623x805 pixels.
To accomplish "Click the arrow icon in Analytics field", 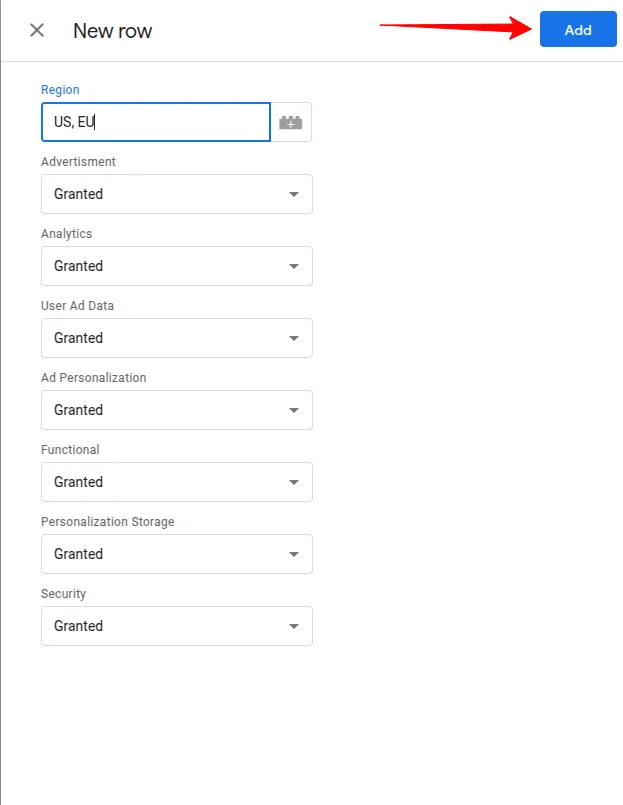I will point(294,266).
